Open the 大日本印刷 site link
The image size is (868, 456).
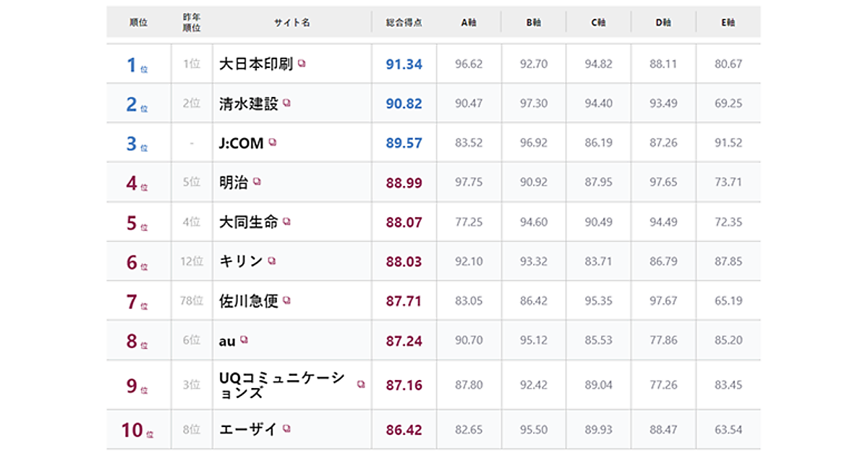(x=256, y=64)
